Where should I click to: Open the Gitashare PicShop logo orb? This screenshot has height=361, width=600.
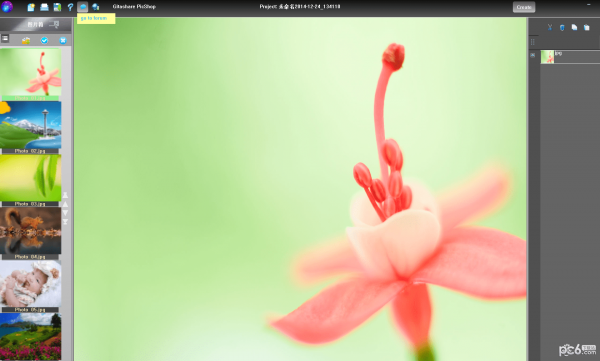[7, 7]
